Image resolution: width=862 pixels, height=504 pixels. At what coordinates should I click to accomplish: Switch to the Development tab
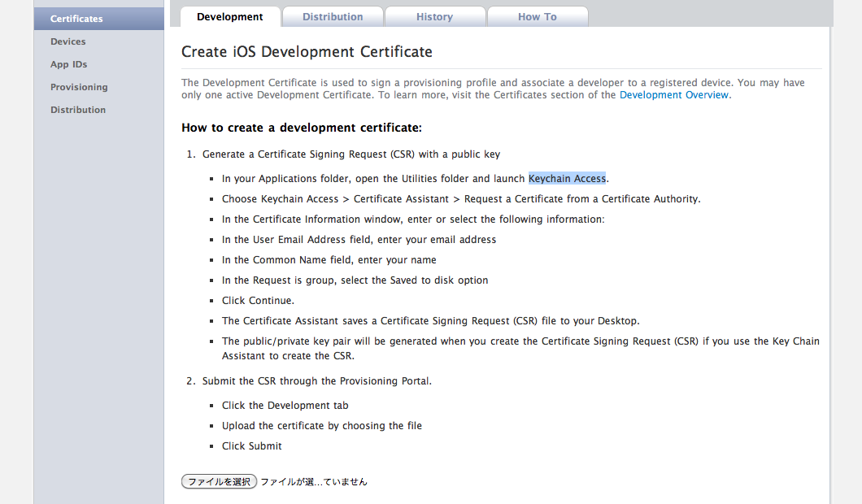coord(229,17)
